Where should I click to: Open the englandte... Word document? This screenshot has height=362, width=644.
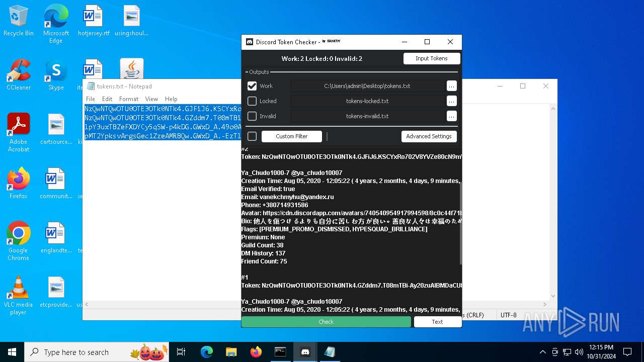tap(56, 238)
